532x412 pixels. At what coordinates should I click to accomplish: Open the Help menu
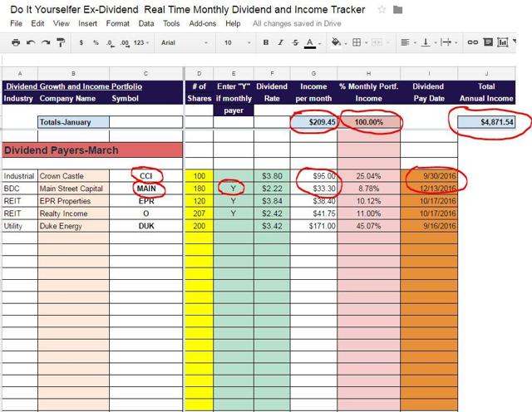(x=233, y=23)
